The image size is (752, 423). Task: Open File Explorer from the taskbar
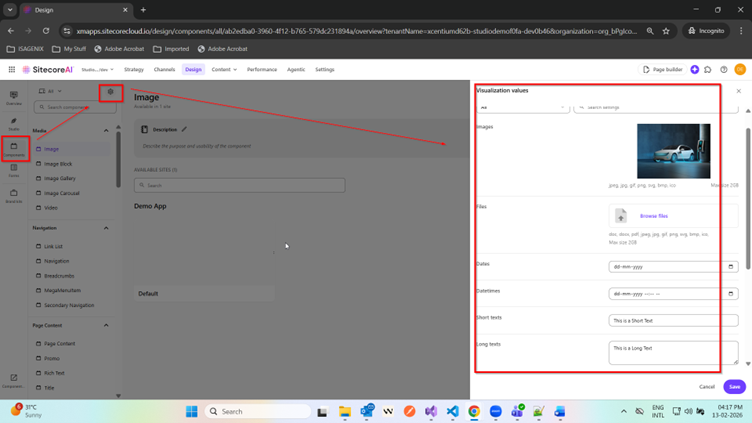[x=344, y=411]
